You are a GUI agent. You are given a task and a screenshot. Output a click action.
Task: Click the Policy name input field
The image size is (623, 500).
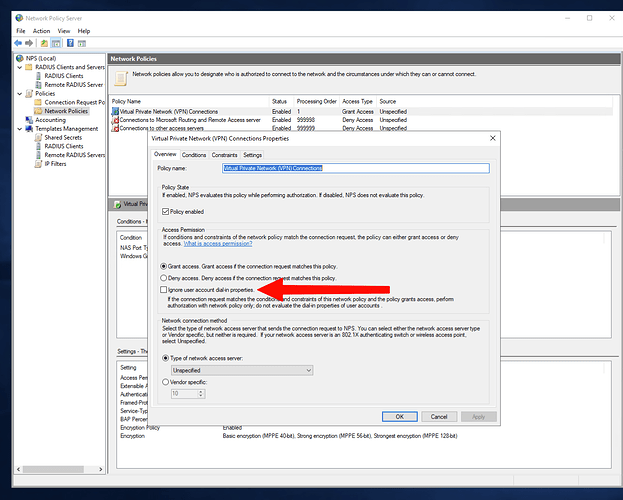(x=356, y=168)
